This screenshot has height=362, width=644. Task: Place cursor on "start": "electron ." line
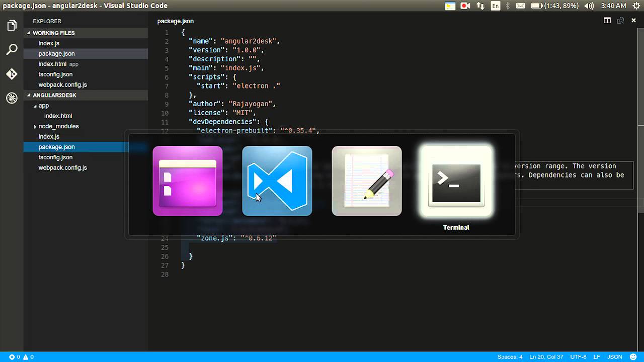[238, 86]
